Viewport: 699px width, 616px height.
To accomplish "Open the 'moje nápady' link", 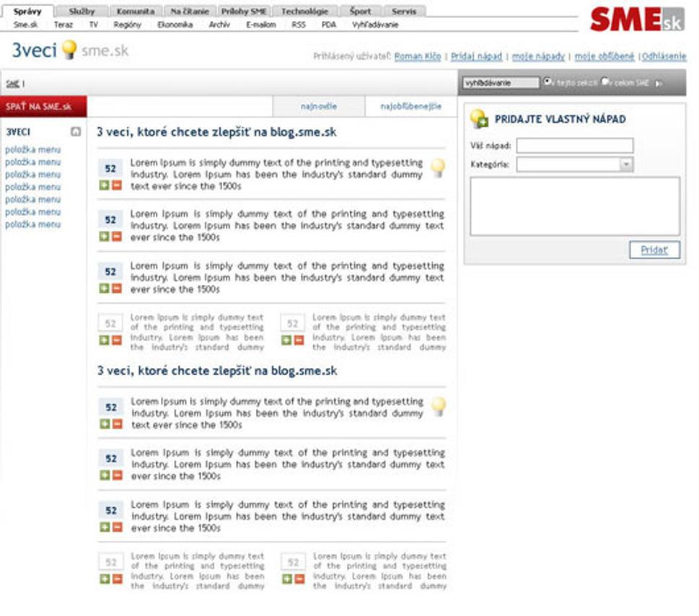I will [538, 56].
